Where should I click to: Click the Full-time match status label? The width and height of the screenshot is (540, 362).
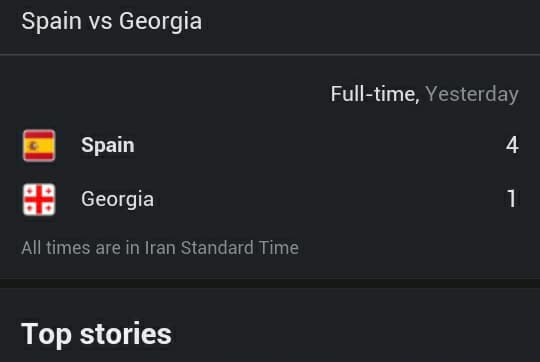point(375,94)
